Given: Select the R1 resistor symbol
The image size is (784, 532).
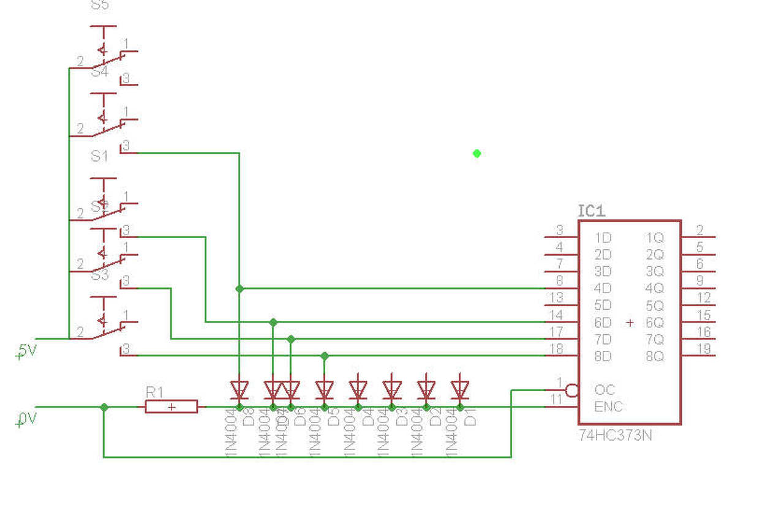Looking at the screenshot, I should tap(171, 406).
